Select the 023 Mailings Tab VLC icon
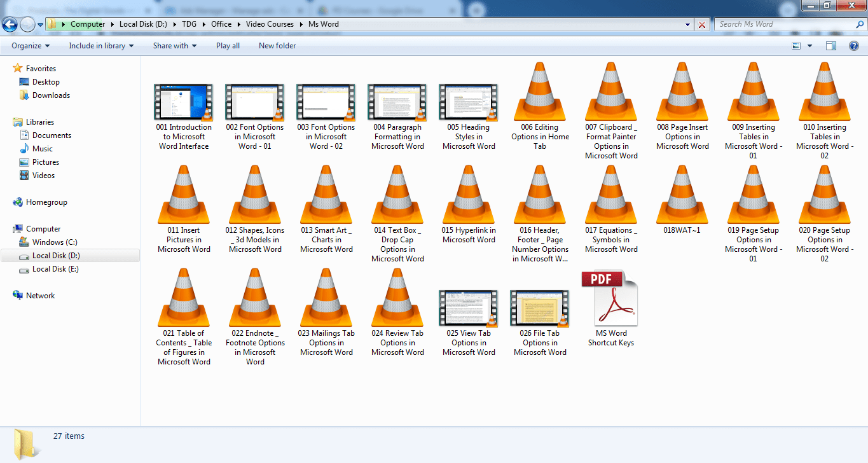Screen dimensions: 868x463 [x=326, y=298]
